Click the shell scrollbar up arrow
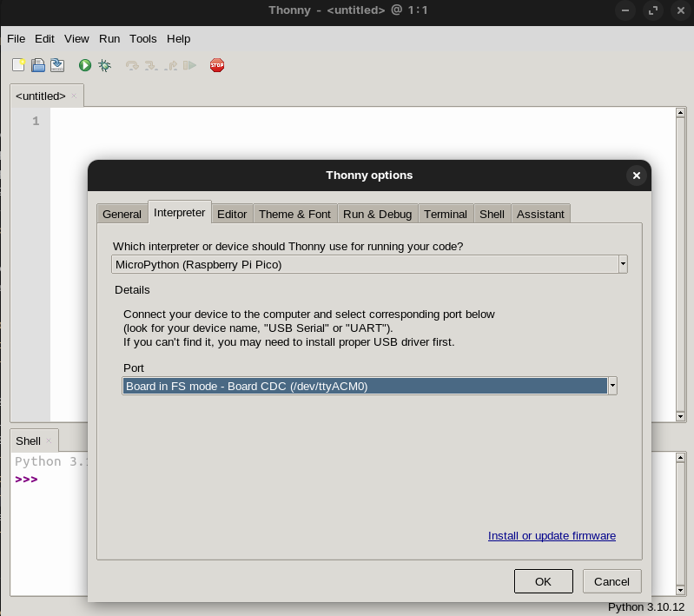The image size is (694, 616). [x=681, y=457]
